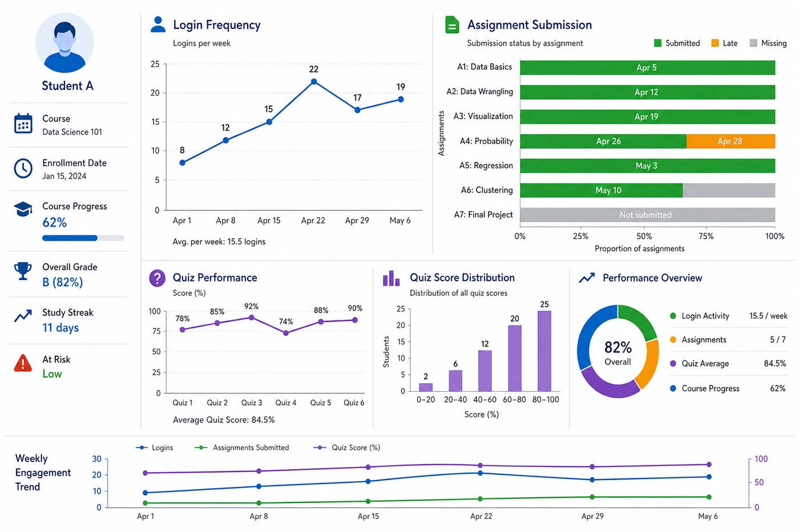Click the Assignment Submission heading
This screenshot has width=799, height=532.
(530, 25)
